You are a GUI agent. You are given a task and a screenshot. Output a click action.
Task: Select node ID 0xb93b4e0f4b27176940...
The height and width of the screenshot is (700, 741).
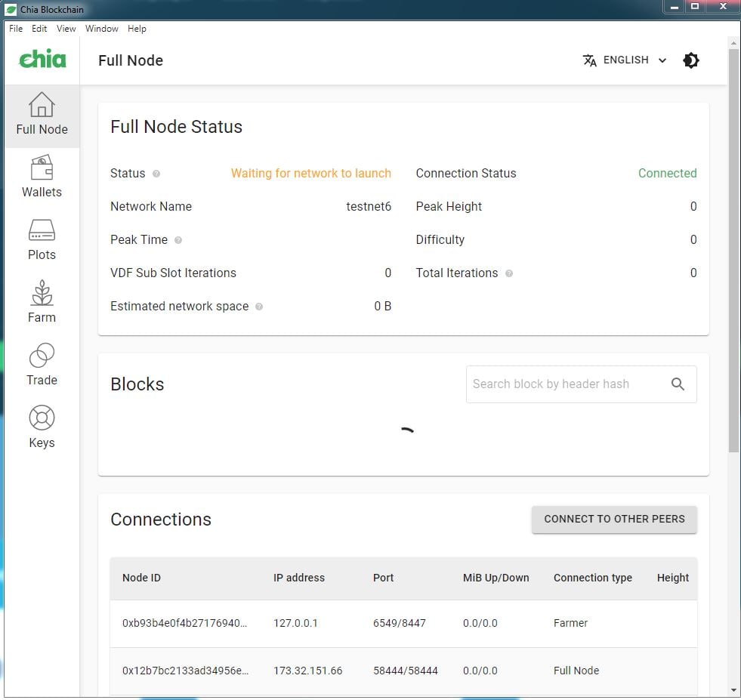[x=184, y=623]
